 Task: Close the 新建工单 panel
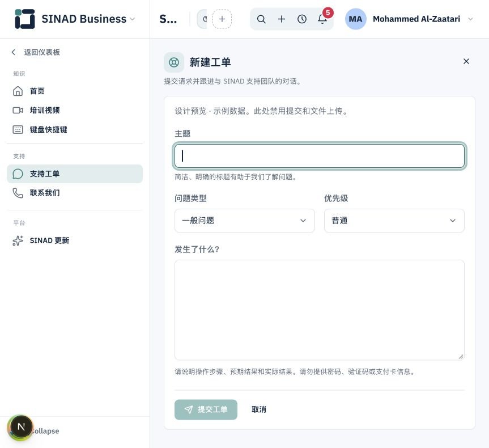coord(466,61)
